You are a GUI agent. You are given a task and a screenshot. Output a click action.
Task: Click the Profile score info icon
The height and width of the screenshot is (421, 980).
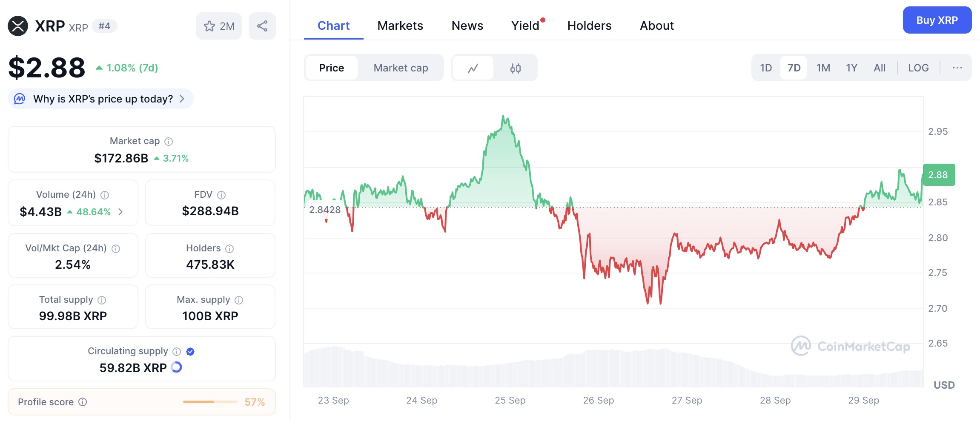pyautogui.click(x=83, y=402)
